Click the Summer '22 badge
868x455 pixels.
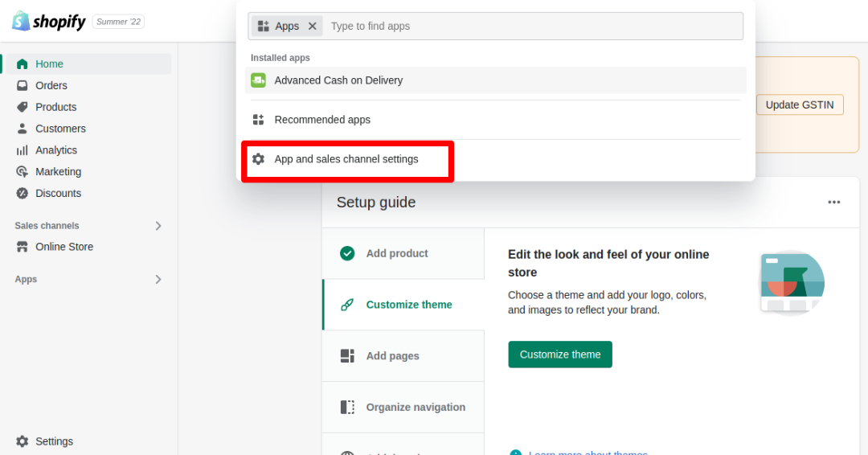coord(118,22)
